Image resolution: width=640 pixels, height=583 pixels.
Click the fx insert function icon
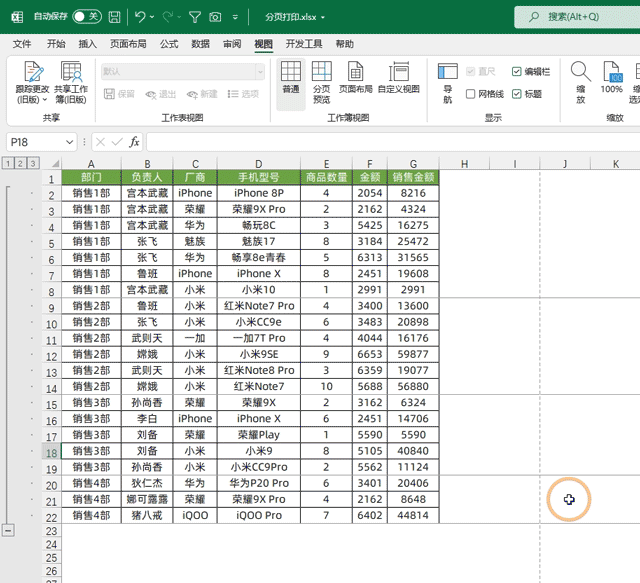coord(134,142)
